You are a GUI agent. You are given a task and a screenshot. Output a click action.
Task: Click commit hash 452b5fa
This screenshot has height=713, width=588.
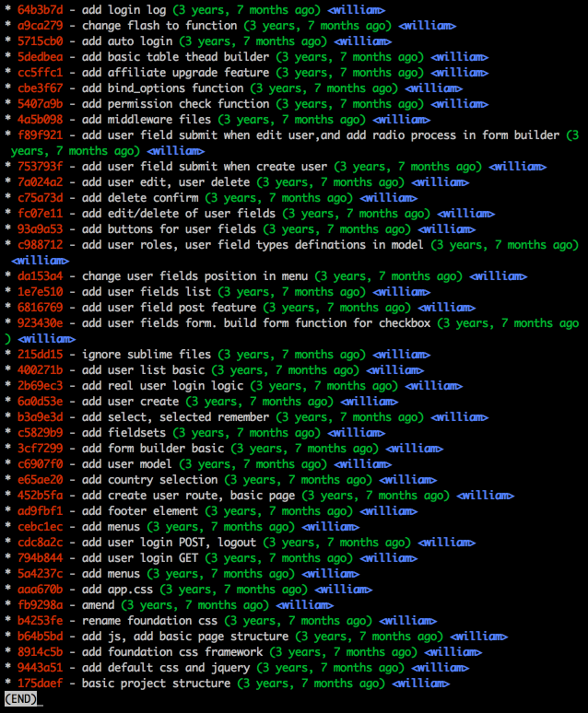click(40, 496)
